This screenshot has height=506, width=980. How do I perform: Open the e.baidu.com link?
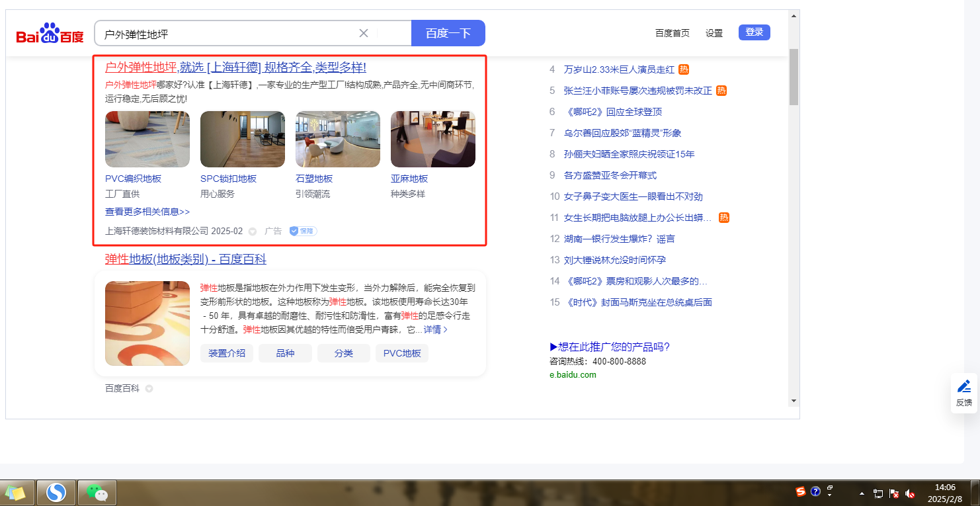(x=573, y=375)
